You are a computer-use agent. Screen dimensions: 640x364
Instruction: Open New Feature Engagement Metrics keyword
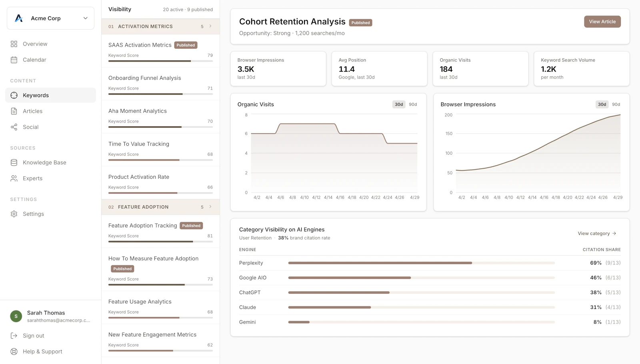click(160, 340)
